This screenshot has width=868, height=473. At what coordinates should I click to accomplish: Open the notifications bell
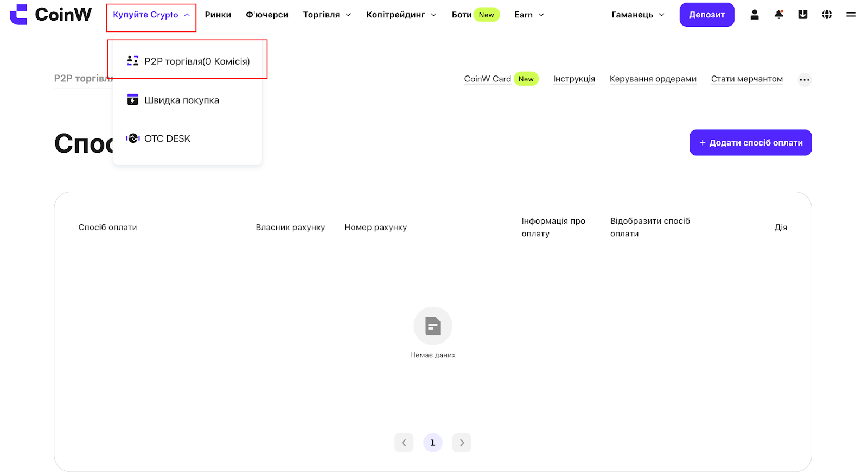tap(778, 15)
